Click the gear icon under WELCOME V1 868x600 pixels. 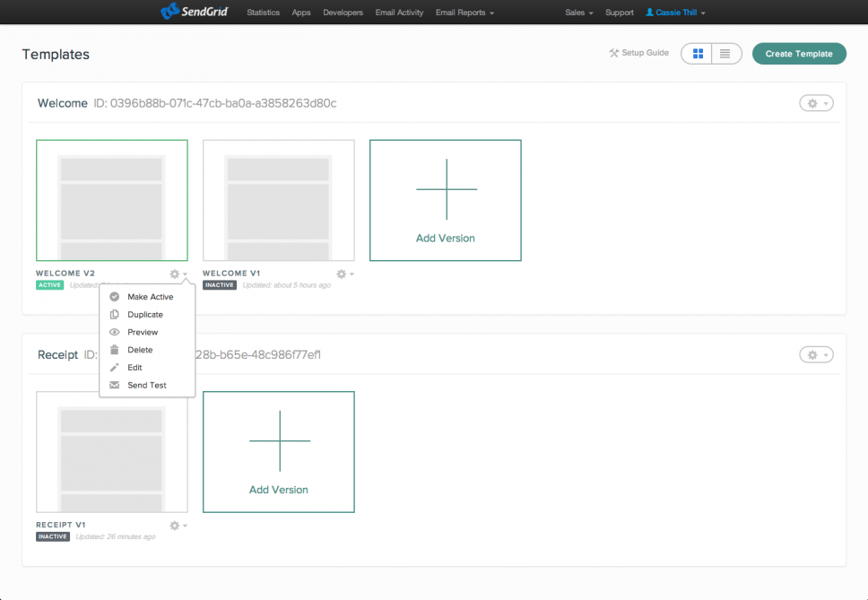pos(341,274)
